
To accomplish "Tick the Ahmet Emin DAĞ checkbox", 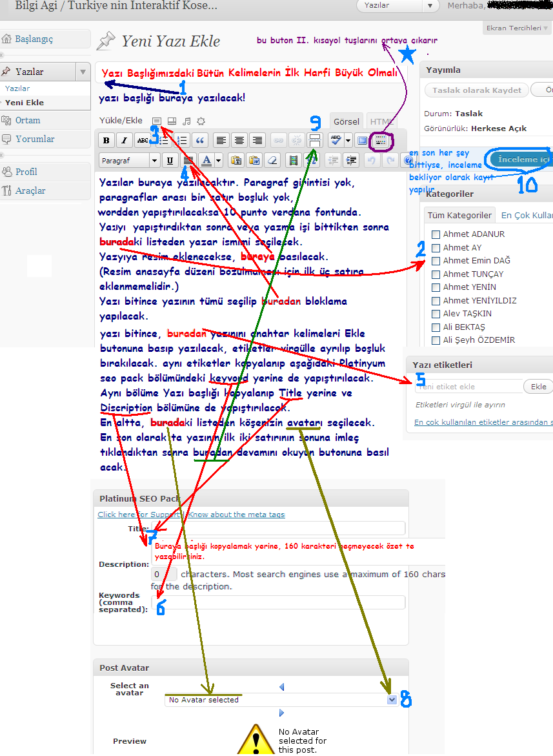I will coord(436,261).
